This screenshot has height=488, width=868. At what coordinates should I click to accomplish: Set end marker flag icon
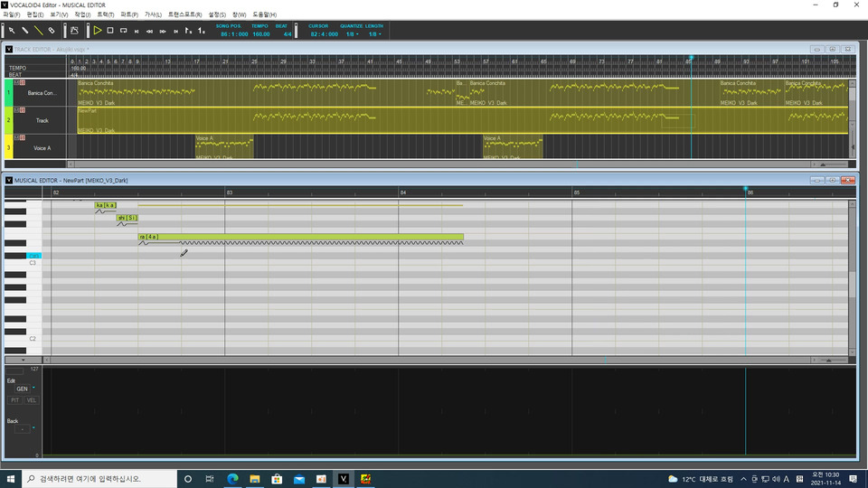pos(202,31)
